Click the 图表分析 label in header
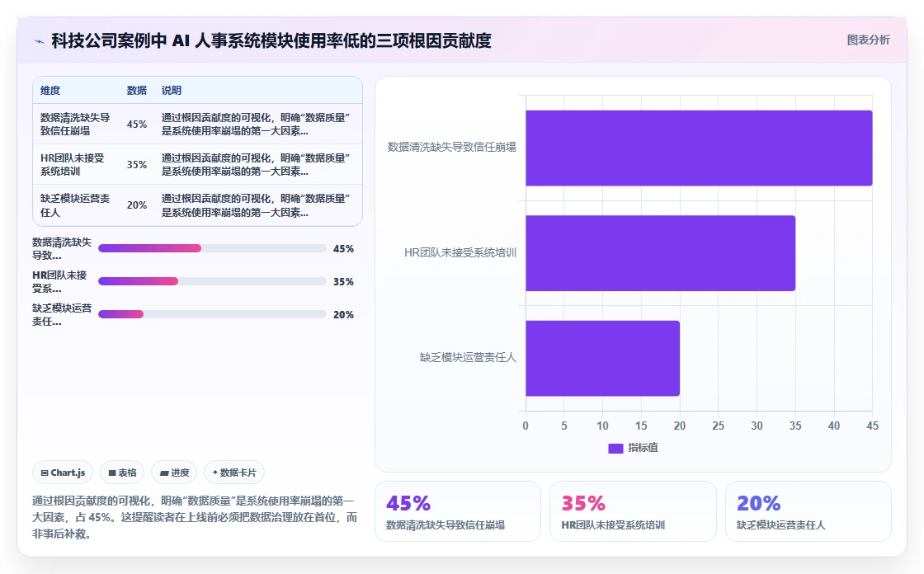The height and width of the screenshot is (574, 924). (x=868, y=40)
